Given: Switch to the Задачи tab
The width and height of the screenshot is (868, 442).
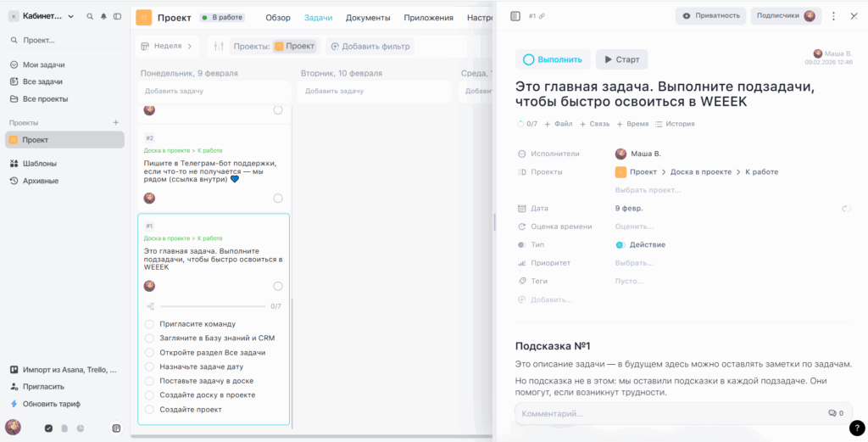Looking at the screenshot, I should (319, 18).
